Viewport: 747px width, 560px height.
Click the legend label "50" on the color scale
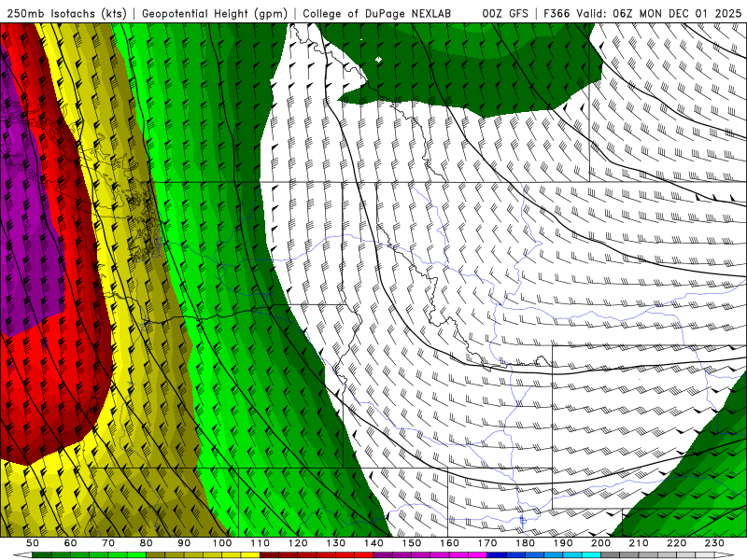(x=32, y=543)
